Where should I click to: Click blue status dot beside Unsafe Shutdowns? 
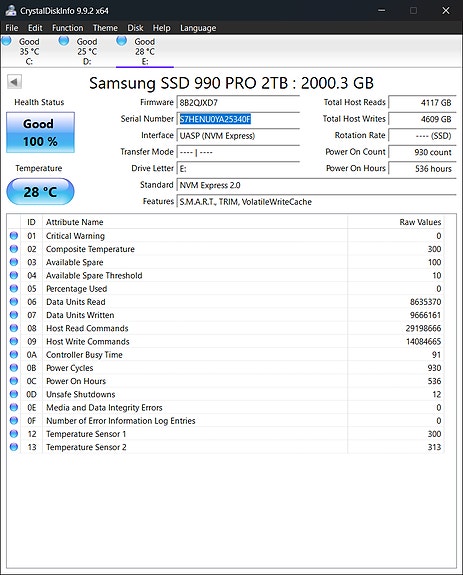14,394
